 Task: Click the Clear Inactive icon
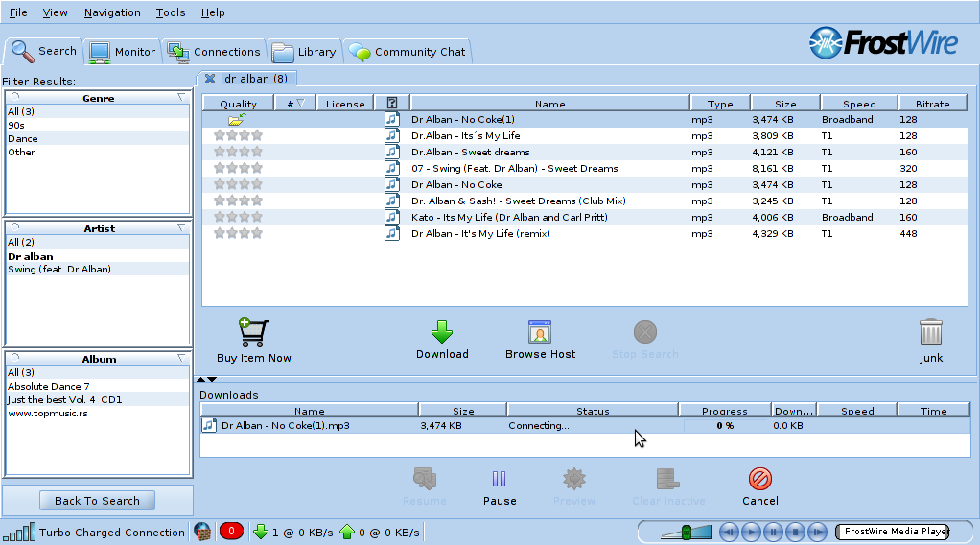point(668,480)
